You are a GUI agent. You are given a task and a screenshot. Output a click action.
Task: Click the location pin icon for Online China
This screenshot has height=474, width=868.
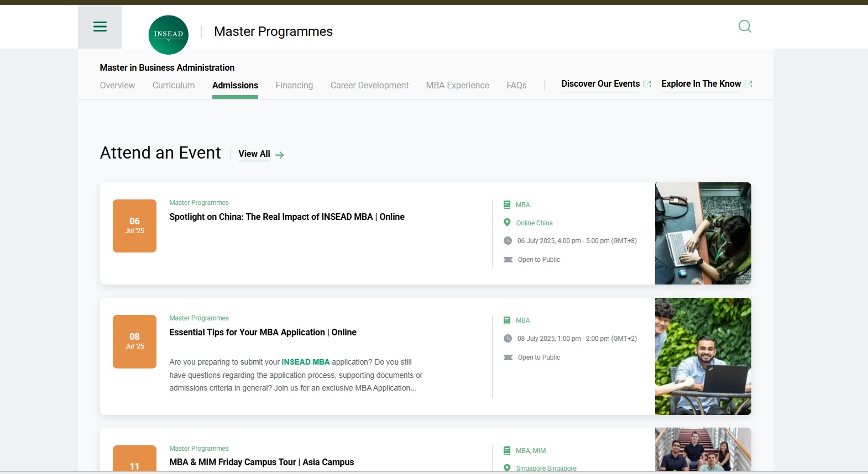[507, 223]
